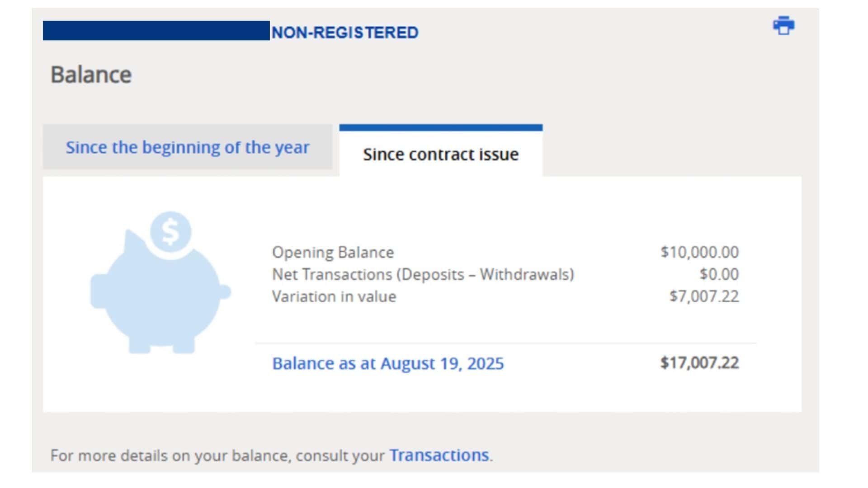Switch to Since the beginning of the year tab
The width and height of the screenshot is (868, 488).
coord(188,147)
